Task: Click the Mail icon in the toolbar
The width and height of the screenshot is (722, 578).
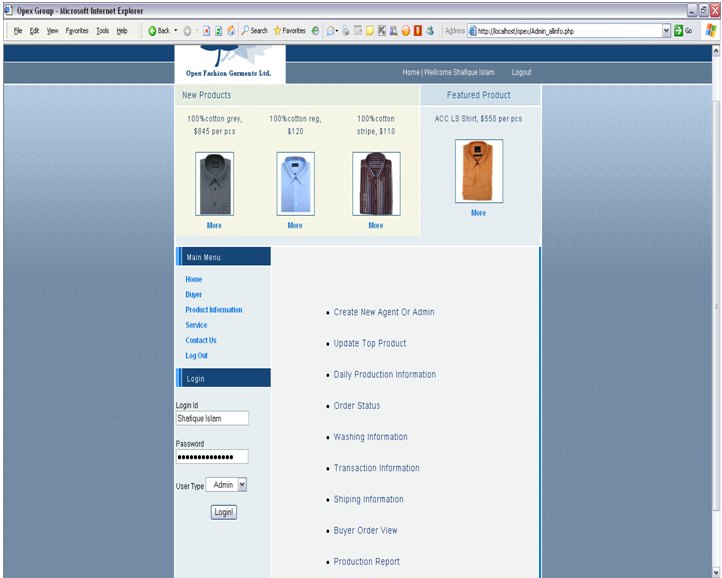Action: pos(331,31)
